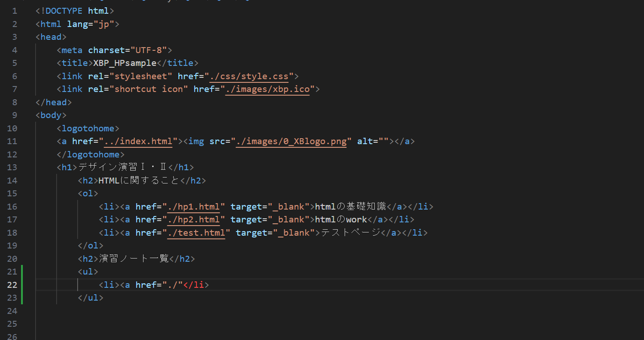Open the ./hp2.html href path
This screenshot has width=644, height=340.
click(x=194, y=220)
